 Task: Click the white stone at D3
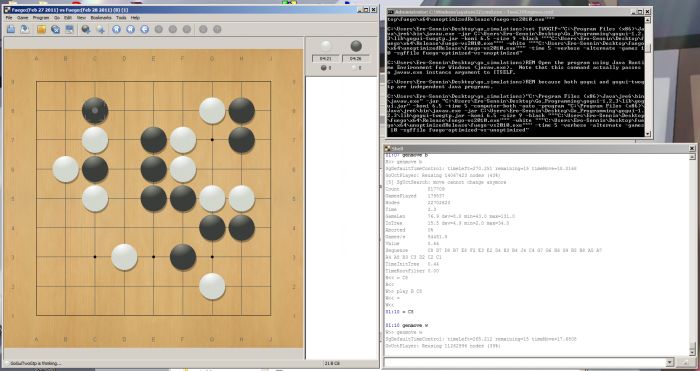click(124, 257)
